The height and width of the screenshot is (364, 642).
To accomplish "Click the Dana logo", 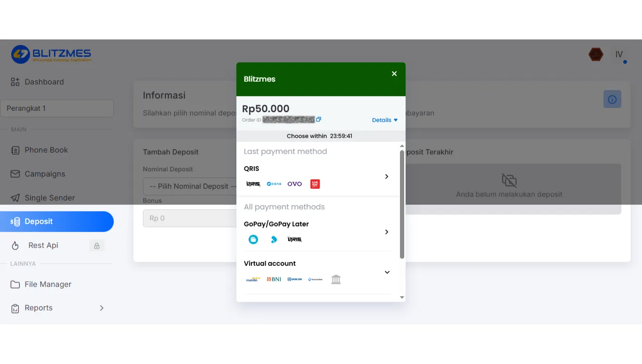I will [x=274, y=184].
